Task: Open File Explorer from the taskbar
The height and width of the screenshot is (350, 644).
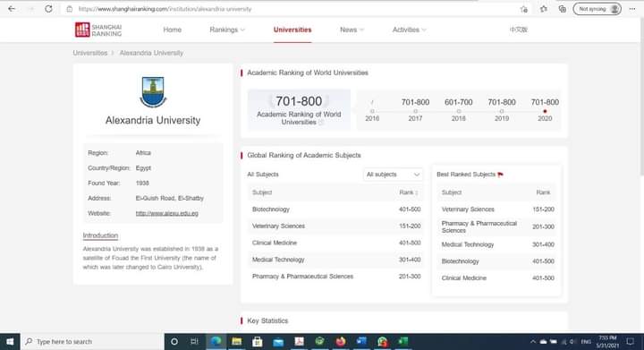Action: coord(236,341)
